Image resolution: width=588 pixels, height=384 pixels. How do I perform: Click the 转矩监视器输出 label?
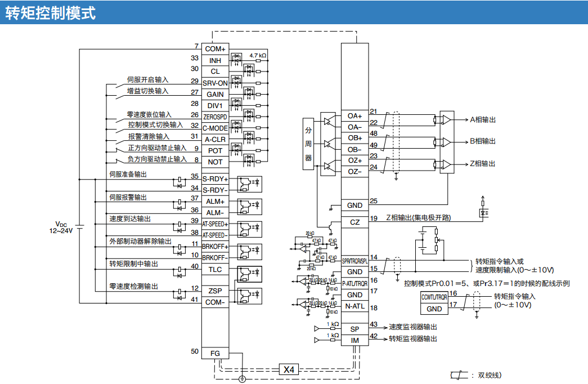pos(413,338)
